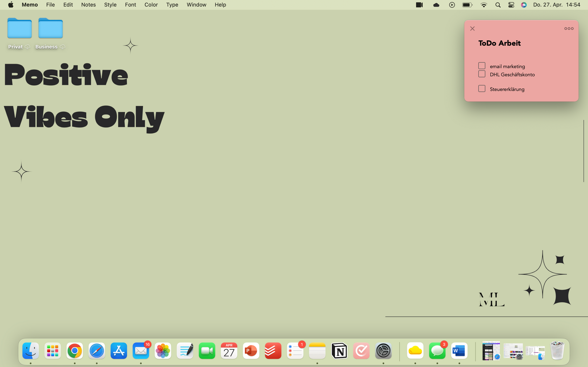Launch Google Chrome from dock

(x=75, y=351)
